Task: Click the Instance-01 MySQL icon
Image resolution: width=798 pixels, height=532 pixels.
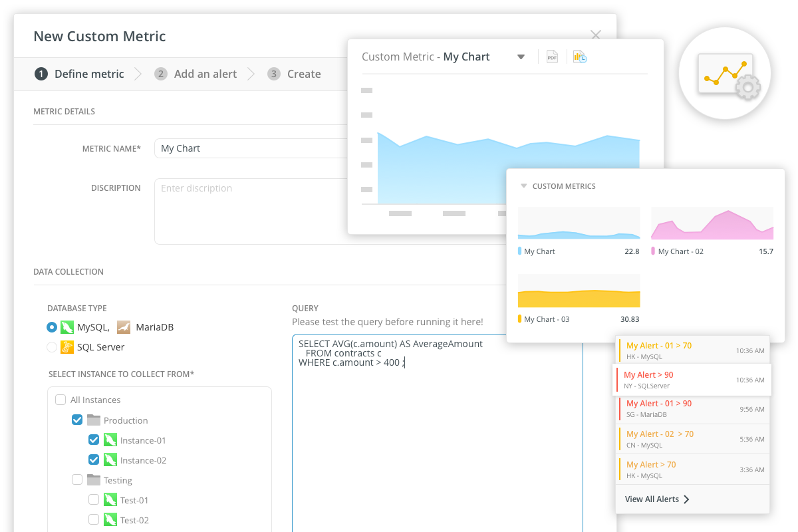Action: (110, 440)
